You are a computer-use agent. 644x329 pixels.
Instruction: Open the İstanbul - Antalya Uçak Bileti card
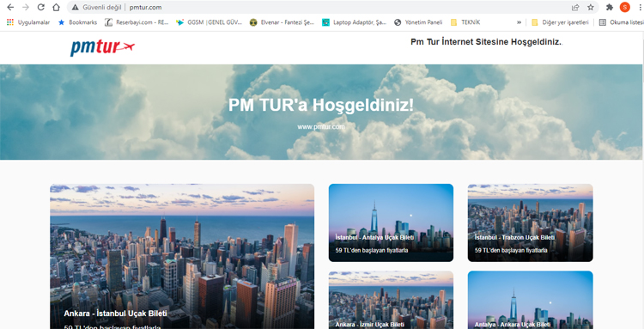point(391,222)
